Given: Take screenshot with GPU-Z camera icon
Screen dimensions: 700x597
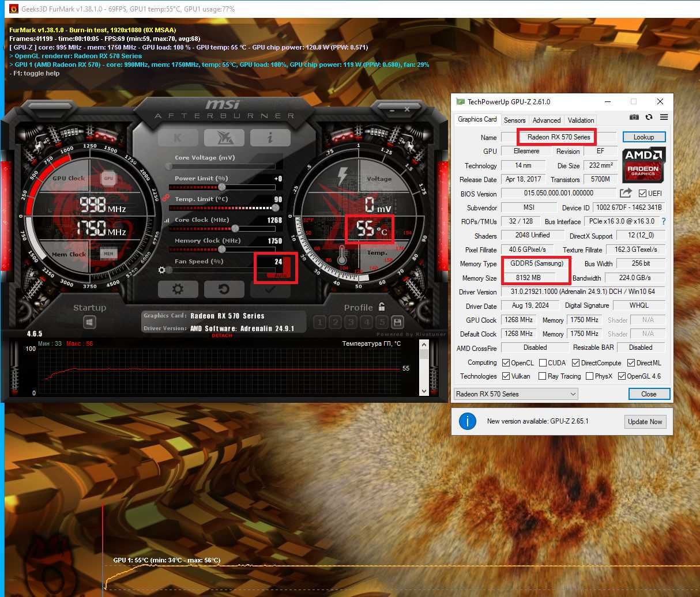Looking at the screenshot, I should pyautogui.click(x=634, y=117).
